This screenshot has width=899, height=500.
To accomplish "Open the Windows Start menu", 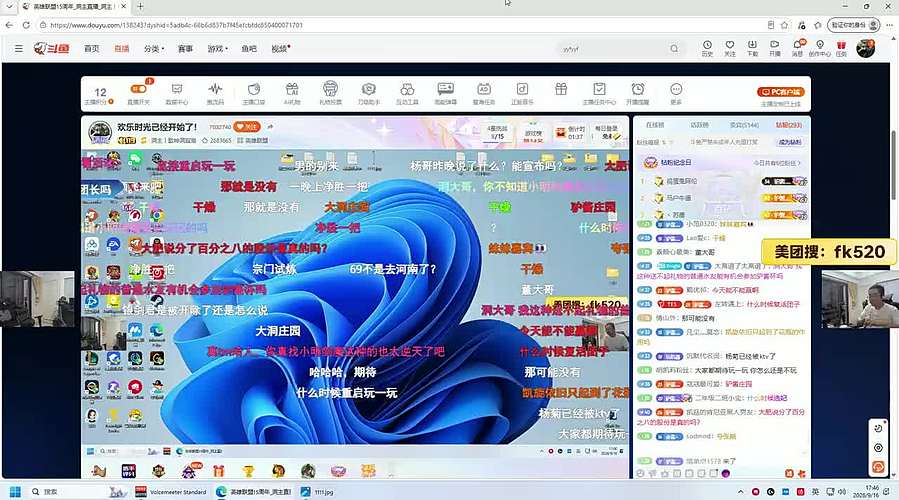I will tap(15, 491).
